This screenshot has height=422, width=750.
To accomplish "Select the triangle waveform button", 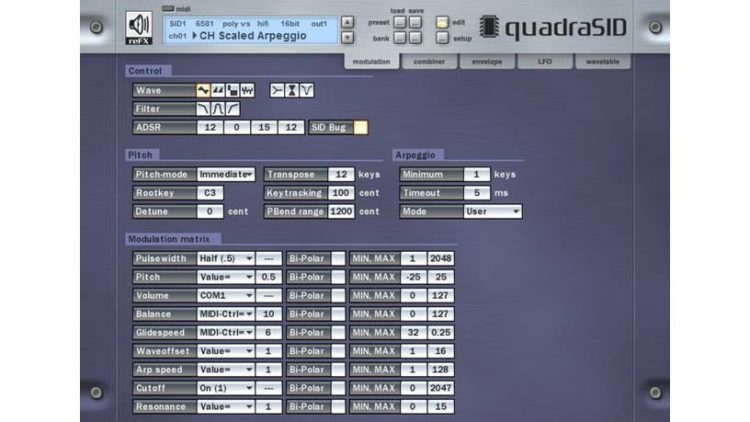I will 203,90.
